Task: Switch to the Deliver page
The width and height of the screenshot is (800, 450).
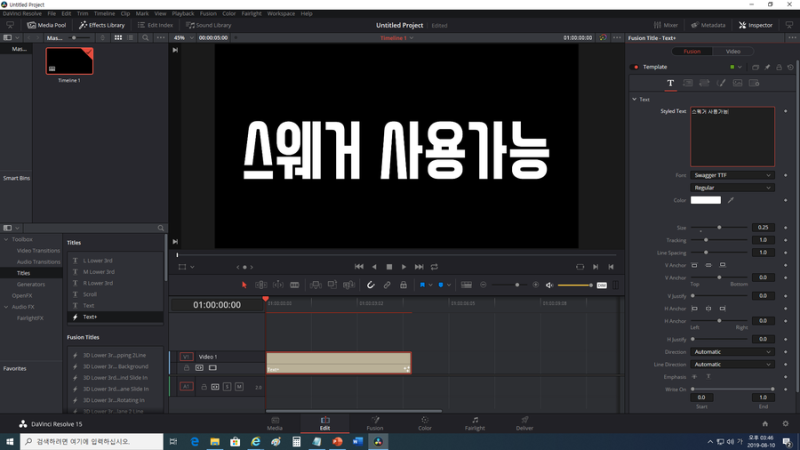Action: (x=524, y=423)
